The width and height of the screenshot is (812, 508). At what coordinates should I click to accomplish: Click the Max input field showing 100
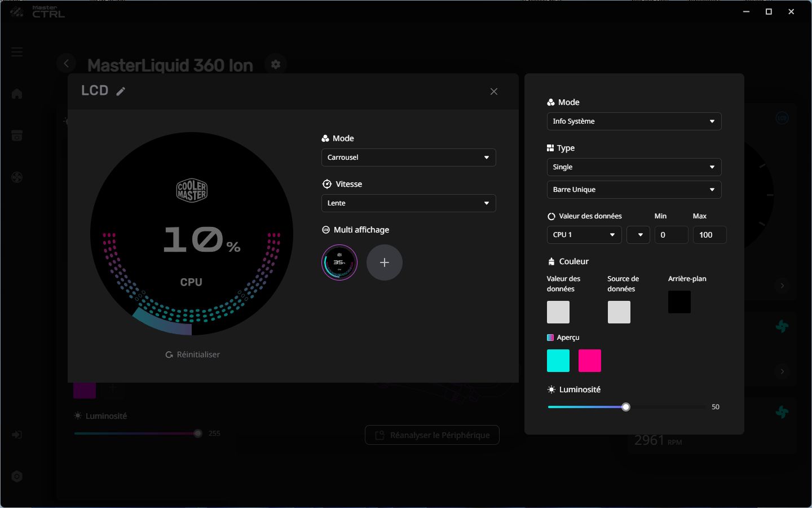pyautogui.click(x=709, y=235)
